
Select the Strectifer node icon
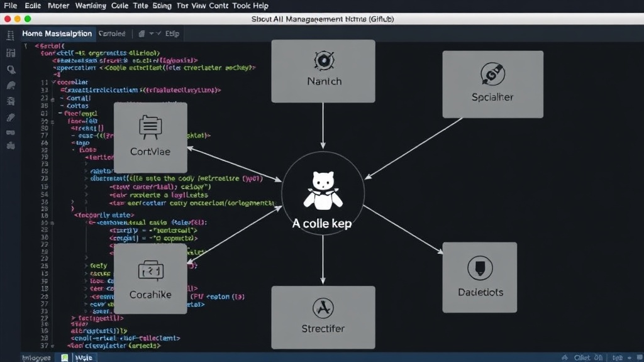pos(323,308)
